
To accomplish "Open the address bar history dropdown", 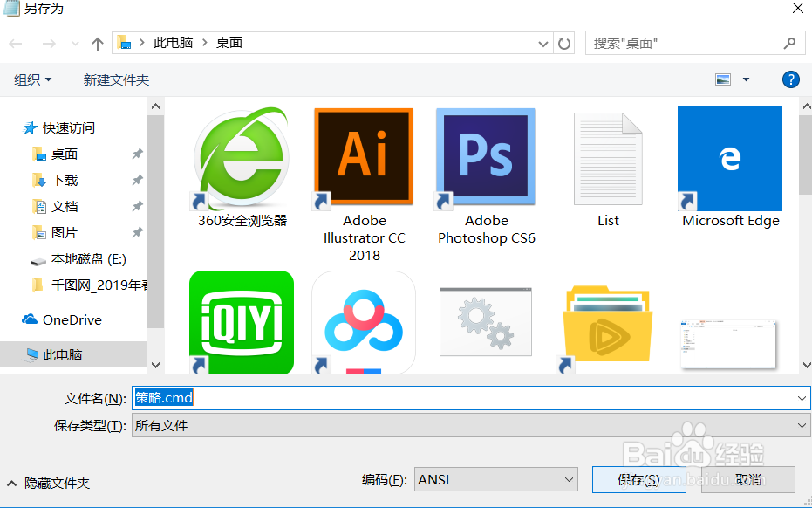I will click(542, 44).
